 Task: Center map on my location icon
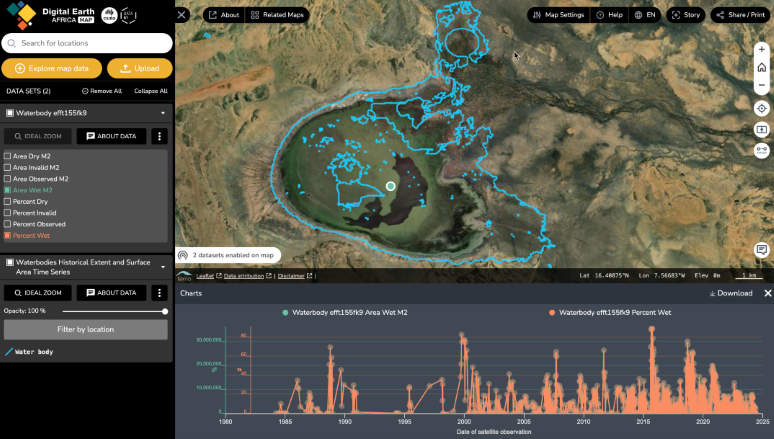coord(762,108)
